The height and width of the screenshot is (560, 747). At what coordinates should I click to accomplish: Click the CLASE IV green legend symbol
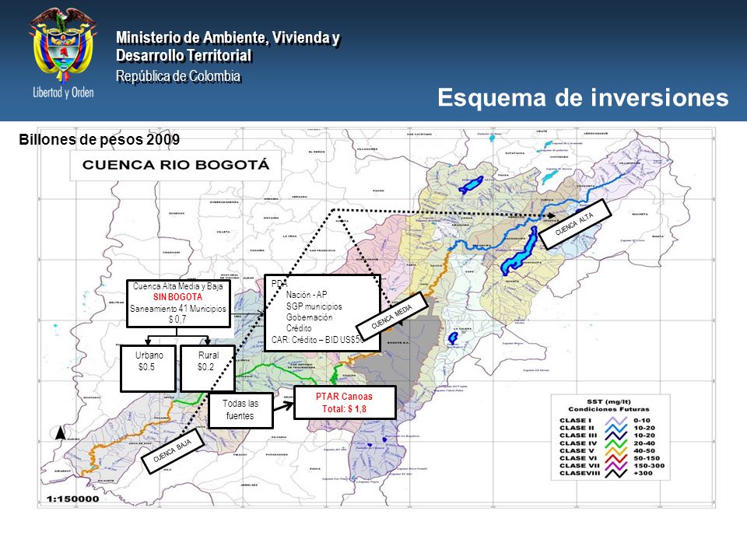click(x=615, y=443)
